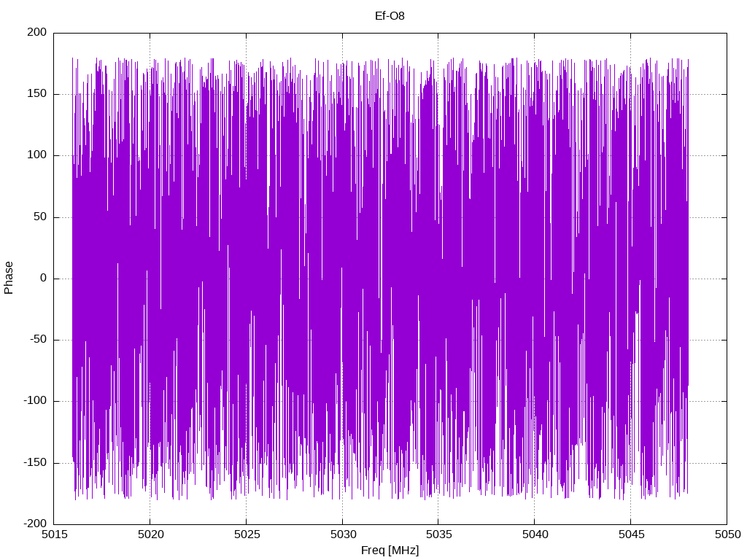Viewport: 747px width, 560px height.
Task: Click the y-axis tick label -50
Action: pyautogui.click(x=39, y=340)
